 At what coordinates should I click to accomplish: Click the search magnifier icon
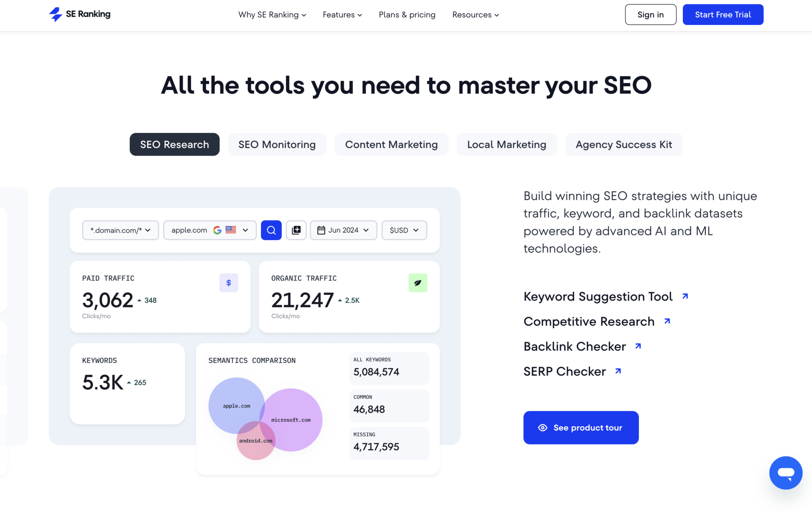pyautogui.click(x=271, y=230)
